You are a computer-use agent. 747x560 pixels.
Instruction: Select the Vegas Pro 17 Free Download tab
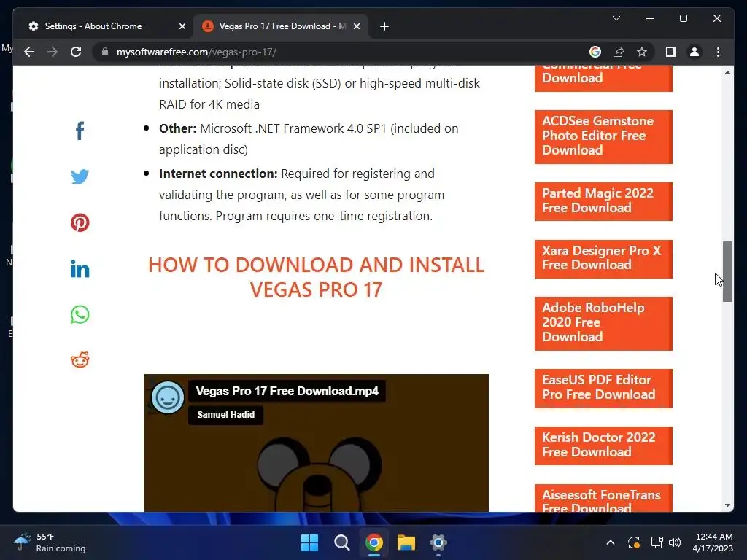tap(281, 26)
